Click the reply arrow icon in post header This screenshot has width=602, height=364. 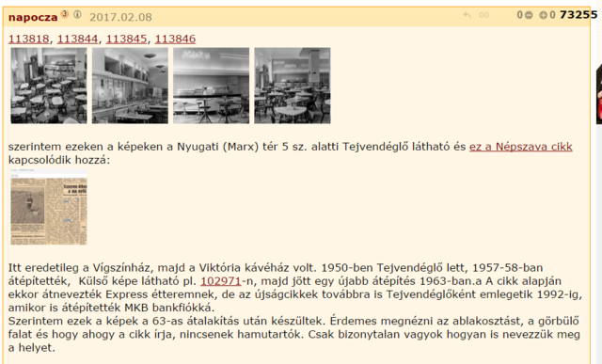[x=467, y=15]
